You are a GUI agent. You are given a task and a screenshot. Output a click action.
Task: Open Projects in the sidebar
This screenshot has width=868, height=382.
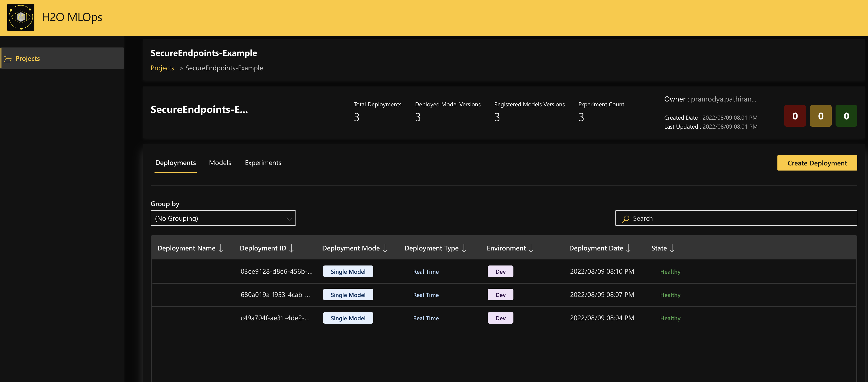(x=62, y=58)
